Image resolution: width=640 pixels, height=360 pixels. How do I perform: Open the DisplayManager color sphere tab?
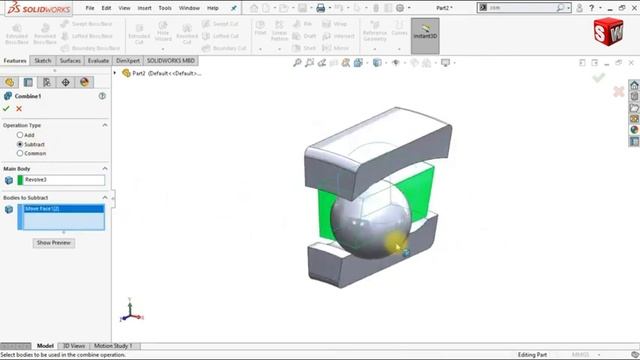click(x=84, y=82)
